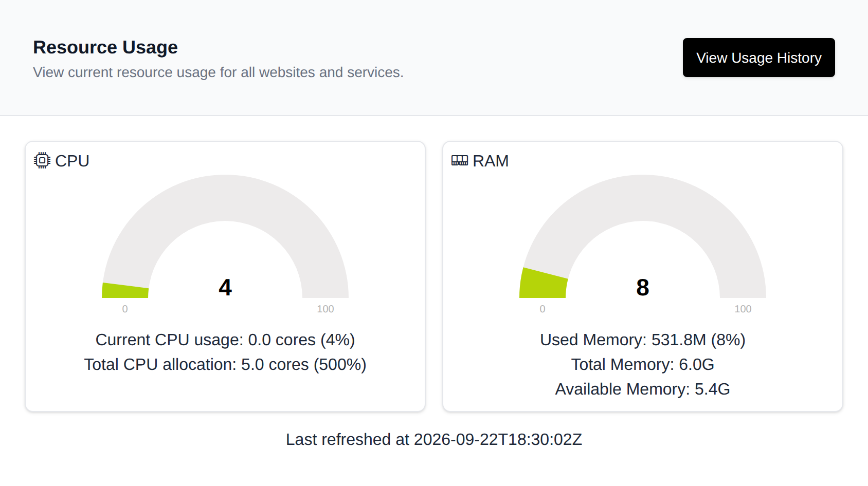Screen dimensions: 868x486
Task: Click the 'View current resource usage' subtitle
Action: click(x=218, y=72)
